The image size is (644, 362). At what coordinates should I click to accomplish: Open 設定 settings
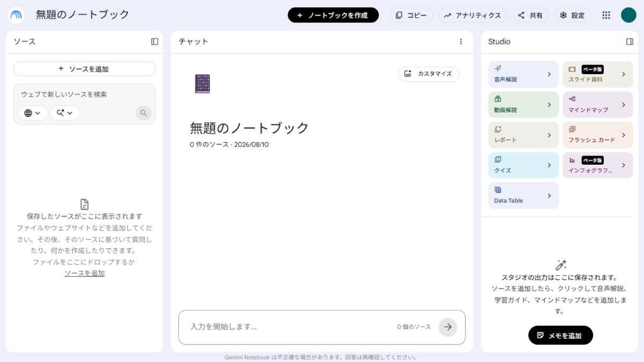point(573,15)
